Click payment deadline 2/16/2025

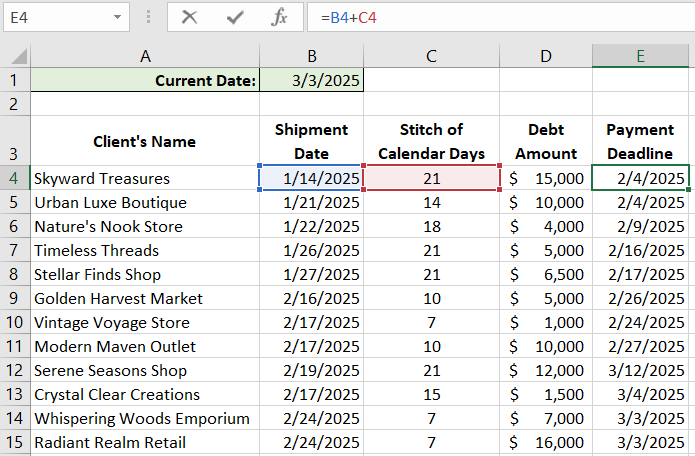point(640,250)
